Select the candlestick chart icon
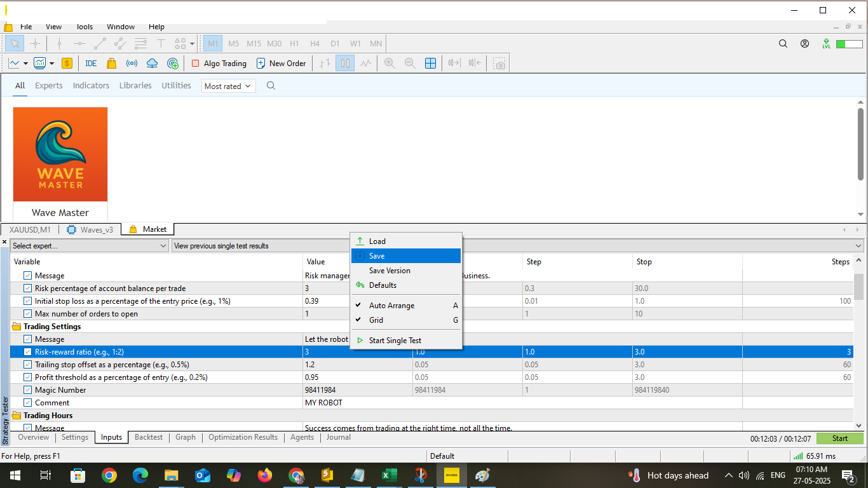 coord(345,64)
